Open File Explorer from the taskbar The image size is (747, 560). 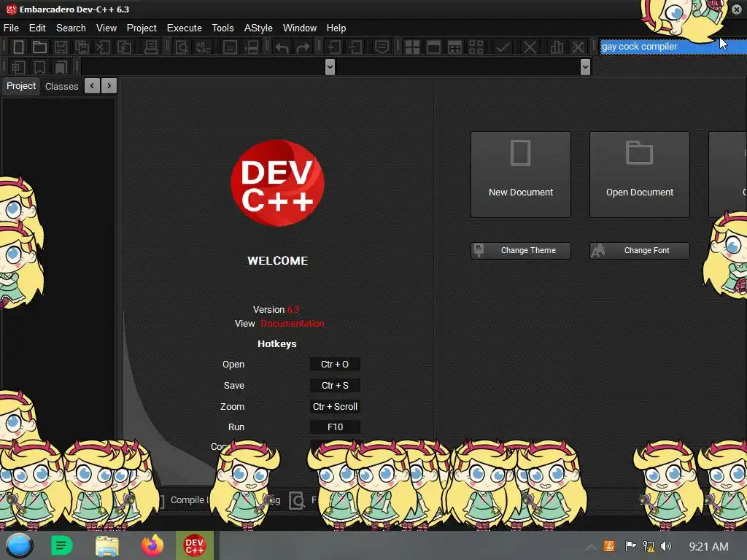pyautogui.click(x=107, y=545)
